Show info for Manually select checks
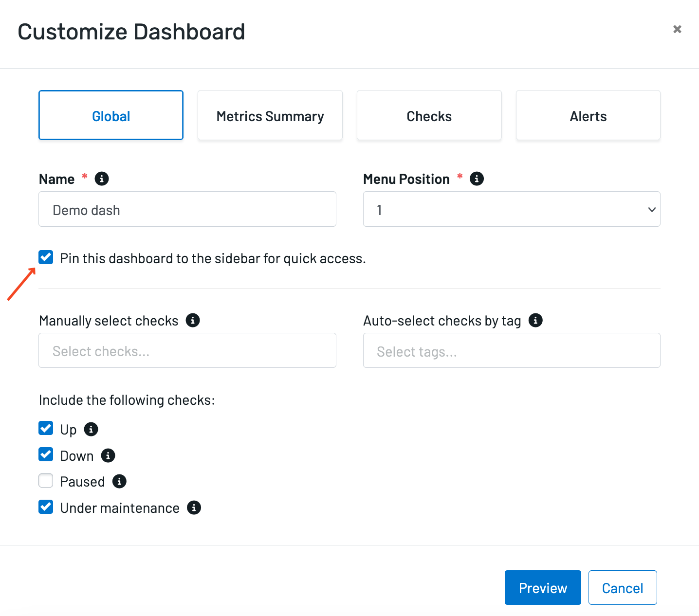 point(193,320)
